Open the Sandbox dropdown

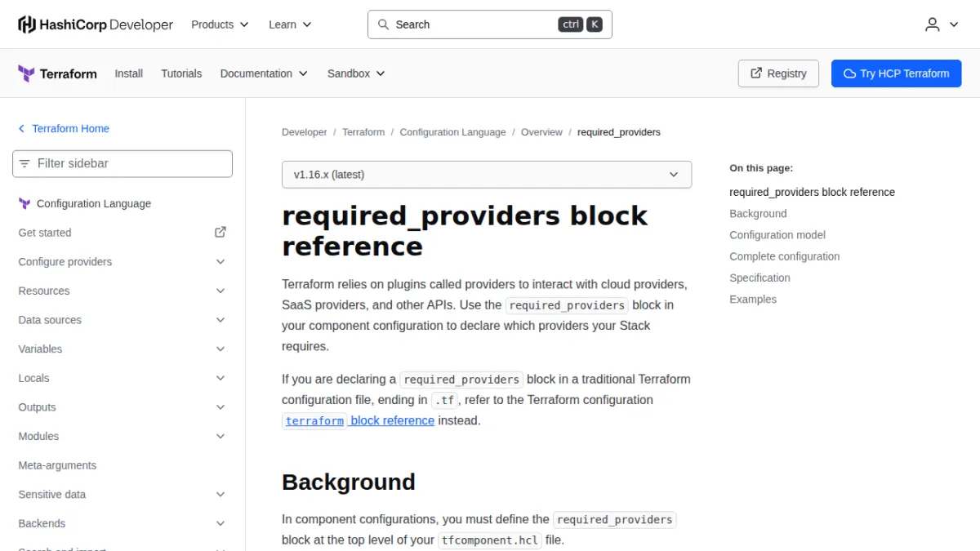click(x=356, y=73)
